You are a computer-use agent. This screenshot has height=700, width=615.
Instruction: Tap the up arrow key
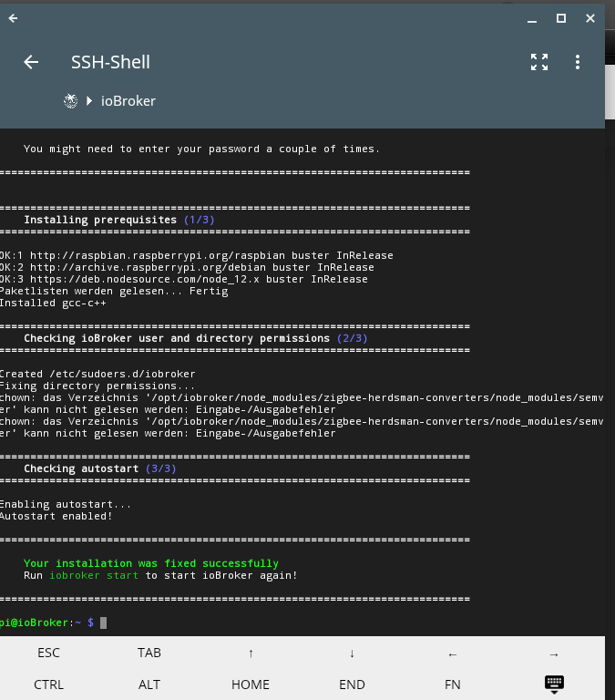tap(251, 654)
